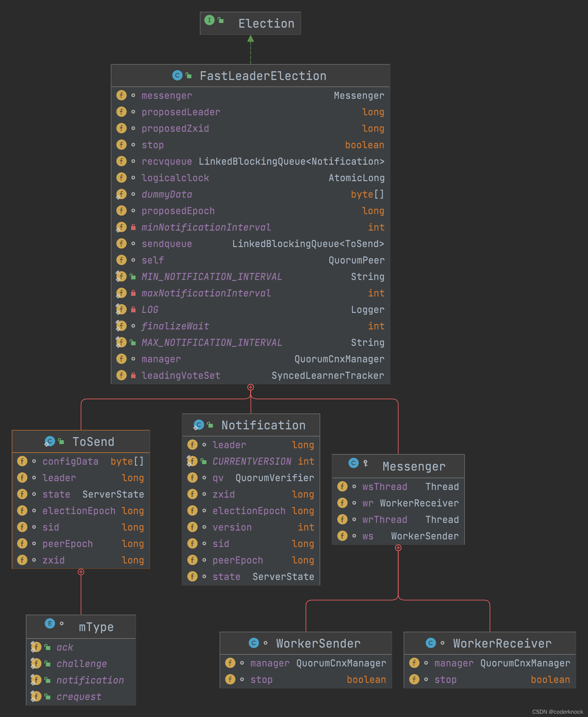Click the Messenger class icon
This screenshot has height=717, width=588.
(353, 463)
